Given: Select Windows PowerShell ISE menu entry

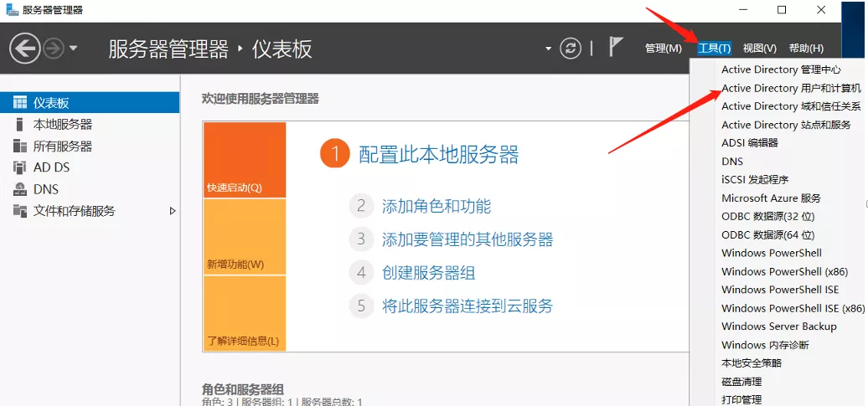Looking at the screenshot, I should coord(779,290).
